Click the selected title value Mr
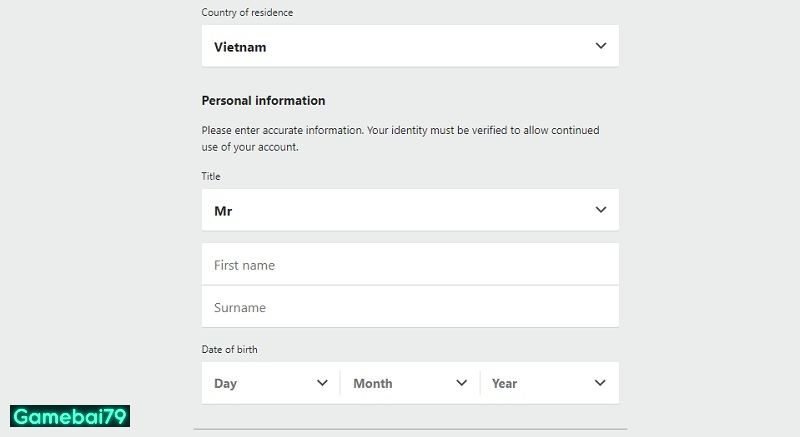The height and width of the screenshot is (437, 800). (x=223, y=211)
